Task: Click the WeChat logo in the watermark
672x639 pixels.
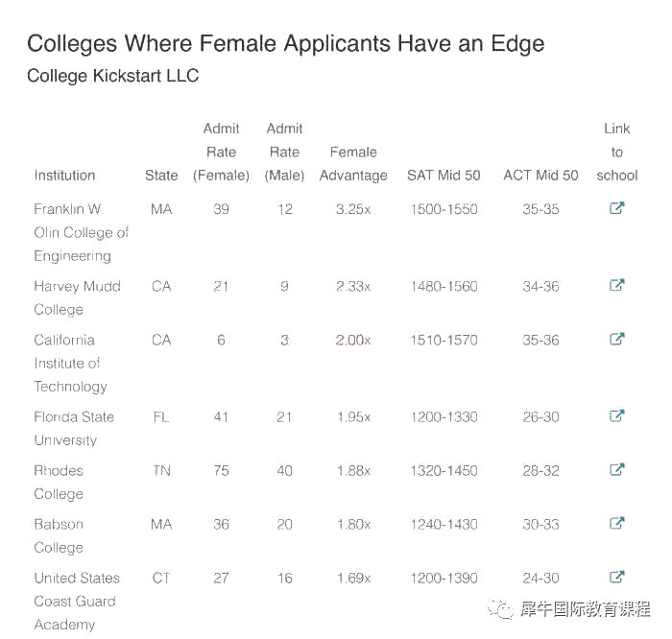Action: pyautogui.click(x=500, y=608)
